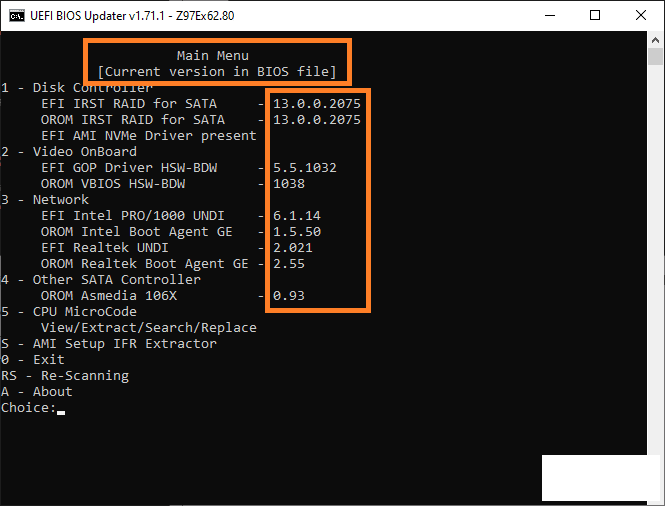Viewport: 665px width, 506px height.
Task: Click 'EFI Realtek UNDI' line
Action: 105,248
